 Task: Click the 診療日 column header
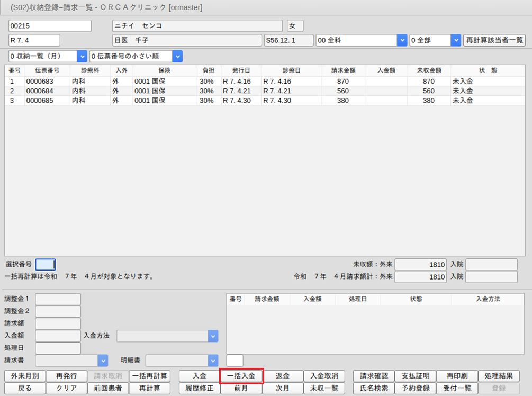(x=291, y=70)
